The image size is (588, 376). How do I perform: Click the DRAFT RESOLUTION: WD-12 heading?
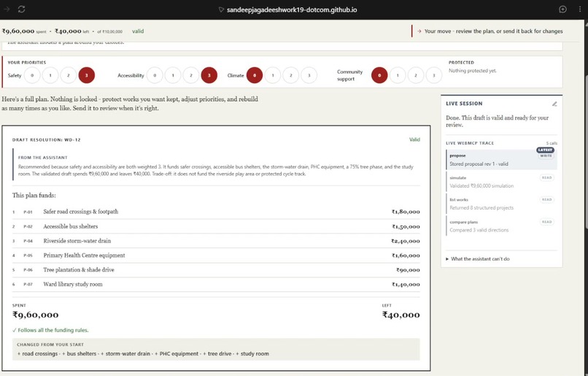click(x=47, y=140)
